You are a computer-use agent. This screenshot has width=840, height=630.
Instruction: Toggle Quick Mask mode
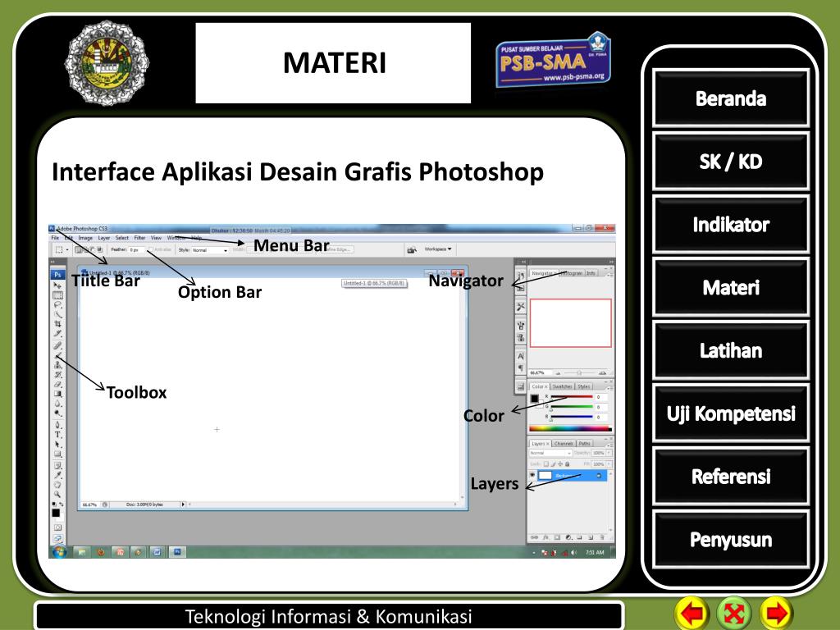point(57,527)
